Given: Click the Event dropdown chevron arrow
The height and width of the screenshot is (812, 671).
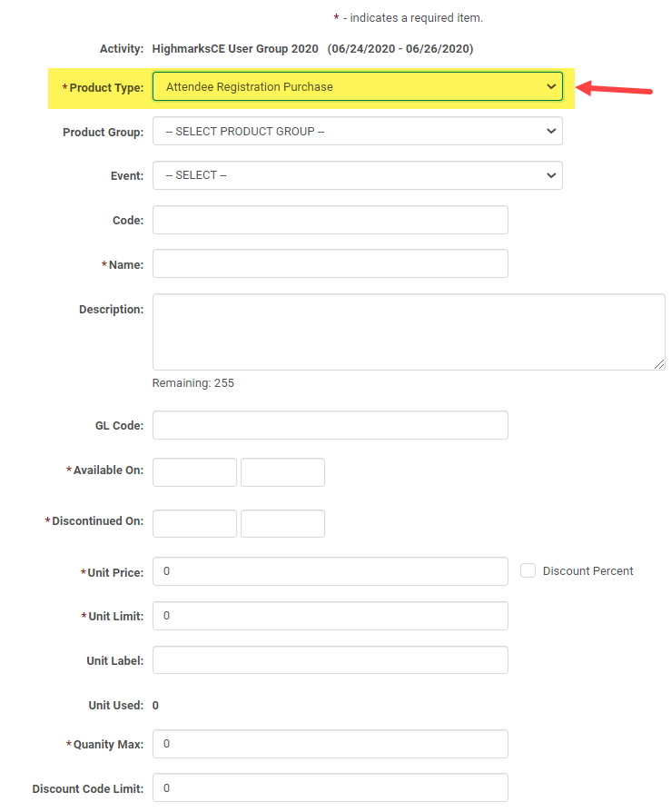Looking at the screenshot, I should (x=550, y=175).
